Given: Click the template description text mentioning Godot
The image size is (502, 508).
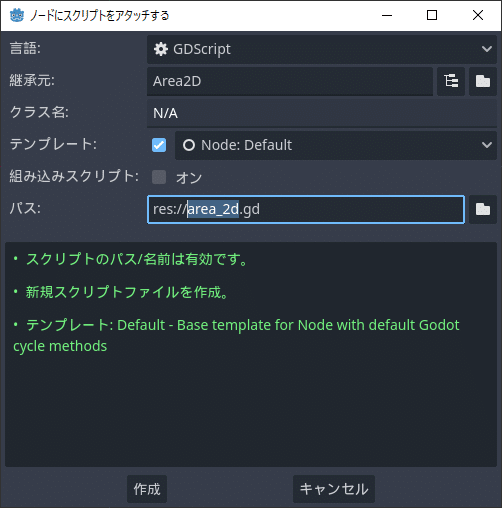Looking at the screenshot, I should pos(236,335).
